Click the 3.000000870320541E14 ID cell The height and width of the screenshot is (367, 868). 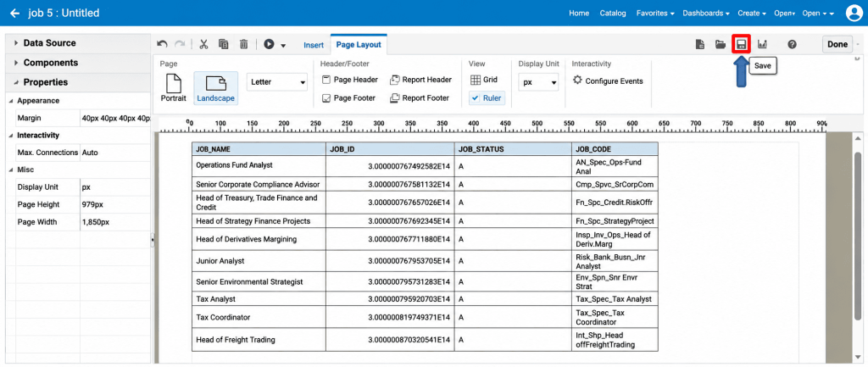(390, 340)
